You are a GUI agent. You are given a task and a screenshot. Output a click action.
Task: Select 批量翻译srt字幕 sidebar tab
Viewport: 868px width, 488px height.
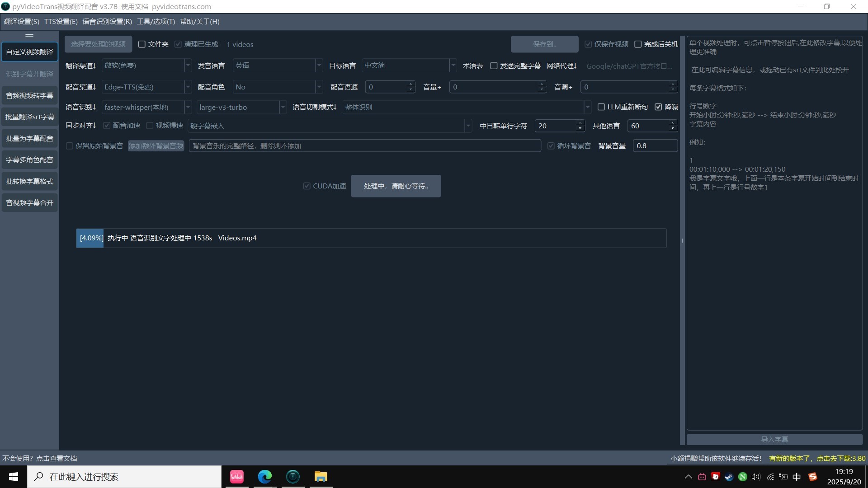29,117
